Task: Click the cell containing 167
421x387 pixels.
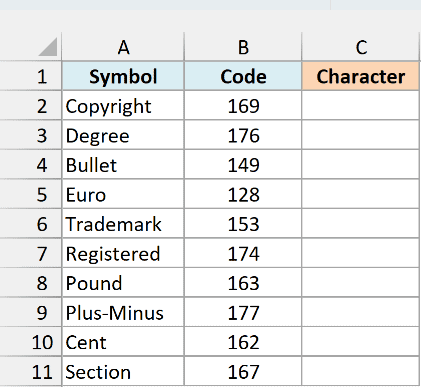Action: (243, 371)
